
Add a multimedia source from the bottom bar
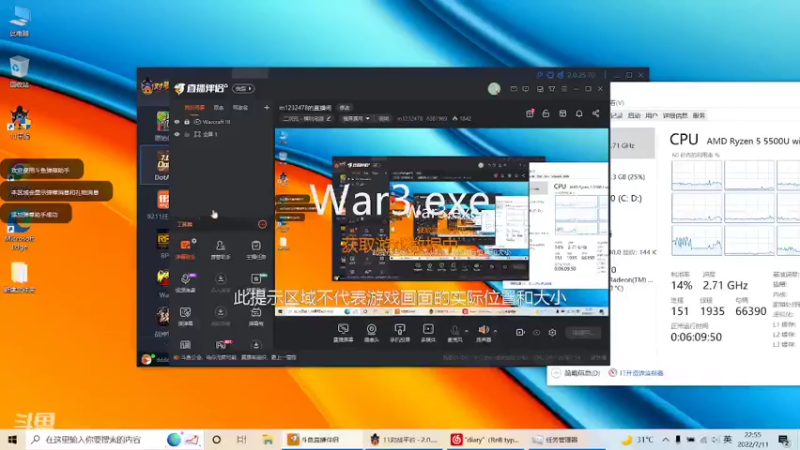pos(428,333)
